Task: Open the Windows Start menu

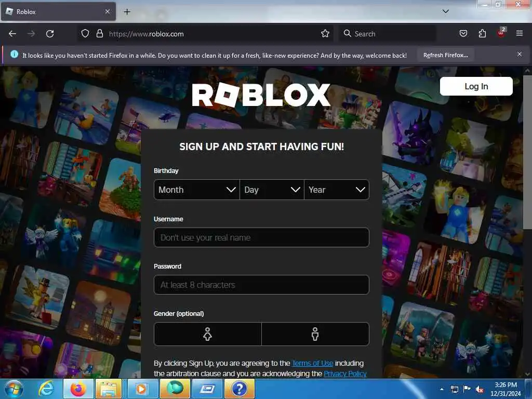Action: [x=14, y=389]
